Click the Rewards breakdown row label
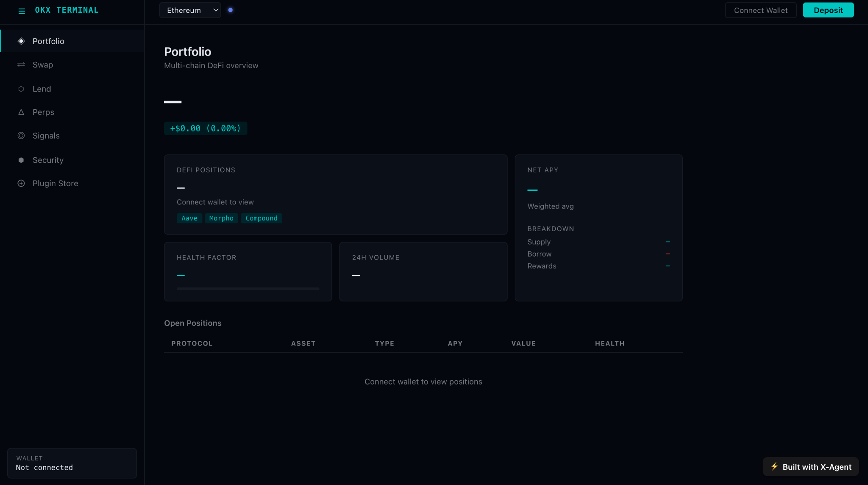The height and width of the screenshot is (485, 868). (x=542, y=266)
